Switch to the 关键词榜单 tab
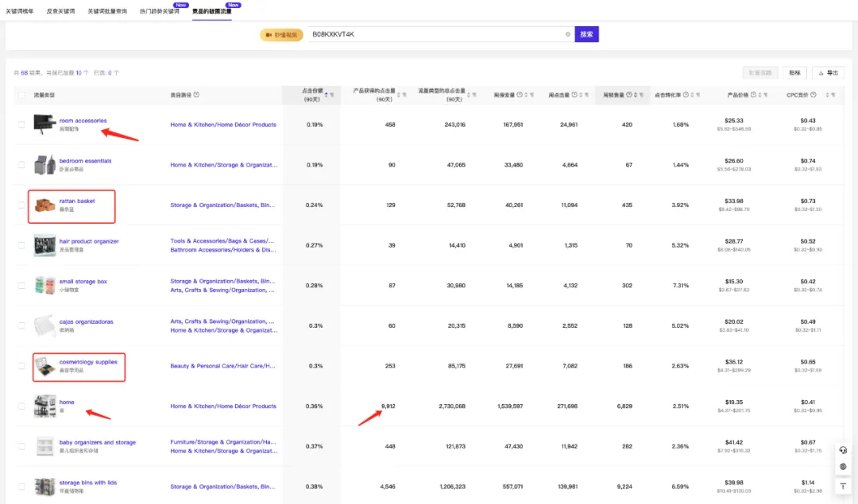Image resolution: width=858 pixels, height=504 pixels. [x=20, y=11]
